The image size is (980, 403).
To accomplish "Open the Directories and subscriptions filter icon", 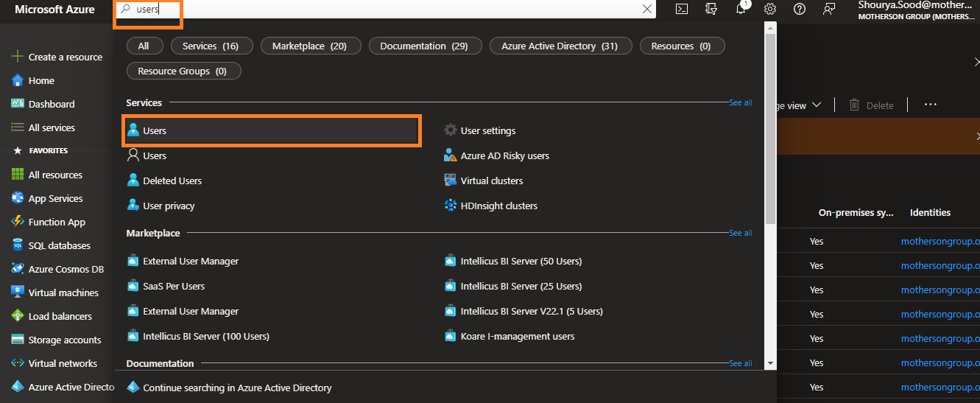I will click(x=711, y=9).
